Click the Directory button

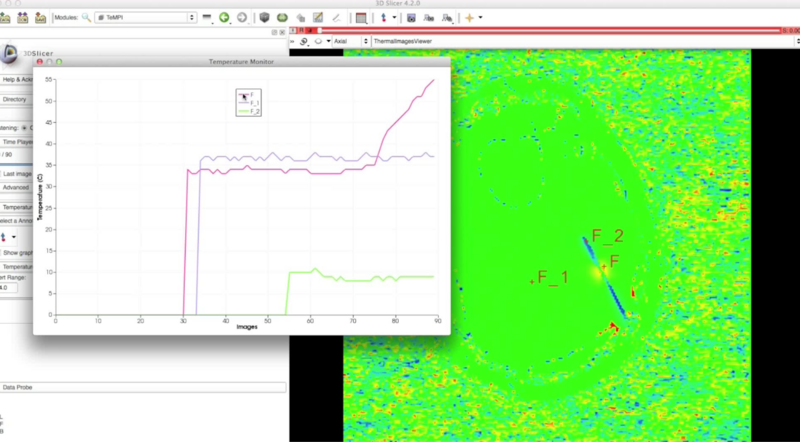pyautogui.click(x=15, y=100)
